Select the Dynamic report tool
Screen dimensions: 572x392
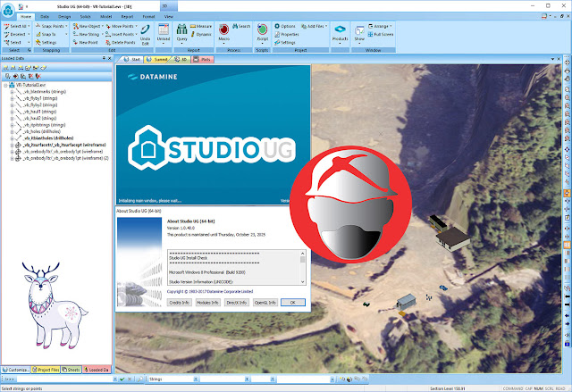click(201, 34)
